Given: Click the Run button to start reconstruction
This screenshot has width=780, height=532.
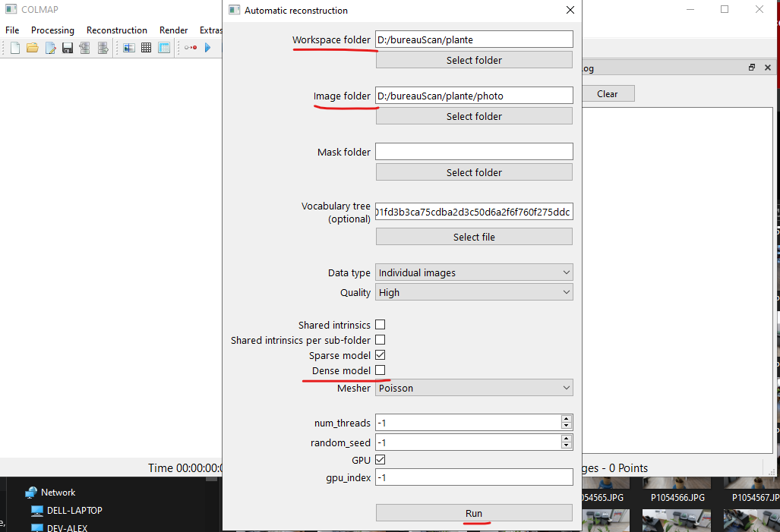Looking at the screenshot, I should pos(474,512).
